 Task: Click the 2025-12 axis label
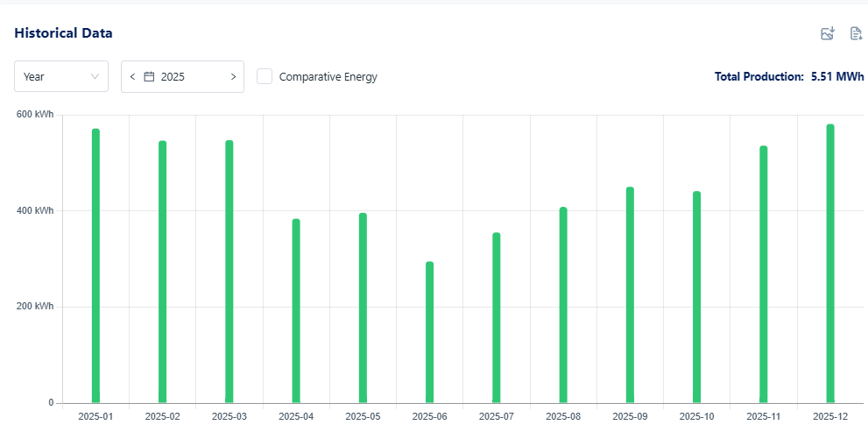[830, 416]
